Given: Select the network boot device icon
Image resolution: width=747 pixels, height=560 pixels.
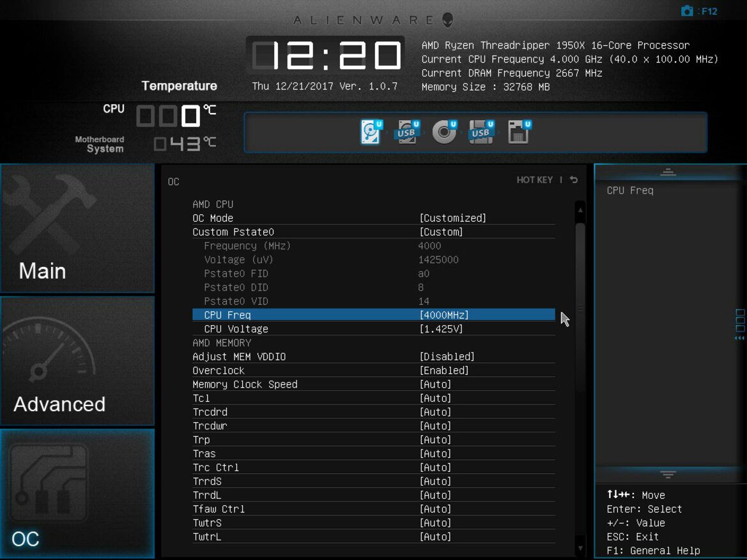Looking at the screenshot, I should (519, 132).
